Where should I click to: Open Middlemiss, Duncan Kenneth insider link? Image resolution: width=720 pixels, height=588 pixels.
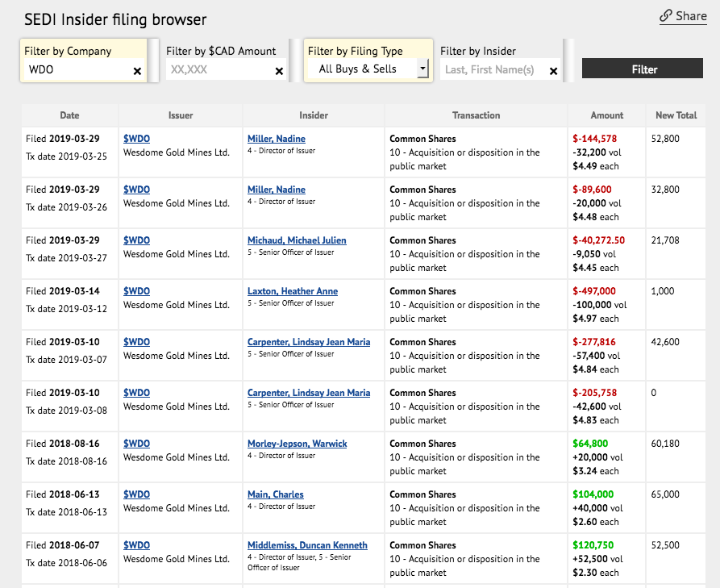(x=306, y=545)
